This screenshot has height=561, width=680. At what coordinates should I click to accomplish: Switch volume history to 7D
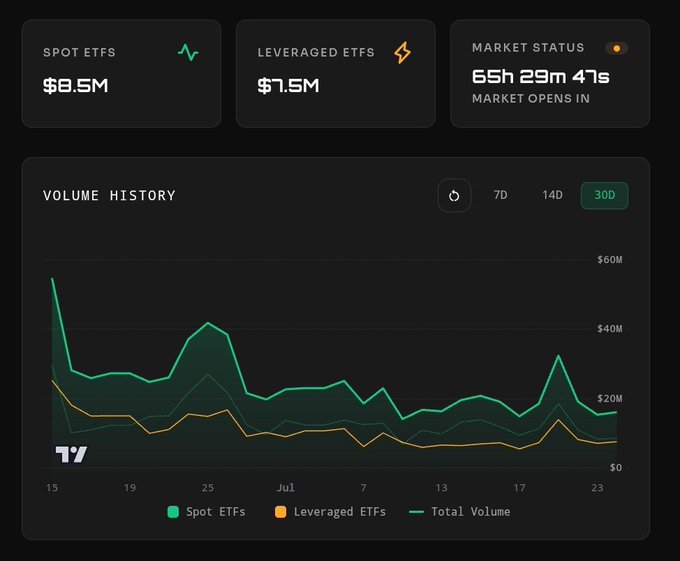coord(500,195)
